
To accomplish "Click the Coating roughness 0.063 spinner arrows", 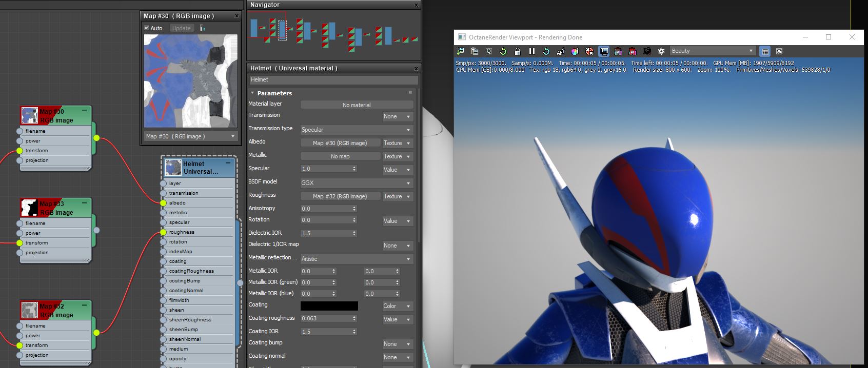I will (x=354, y=318).
